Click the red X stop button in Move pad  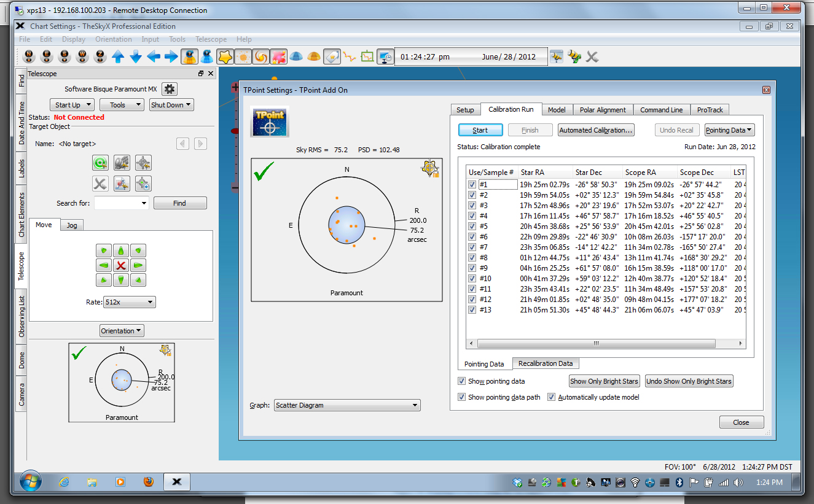[121, 265]
